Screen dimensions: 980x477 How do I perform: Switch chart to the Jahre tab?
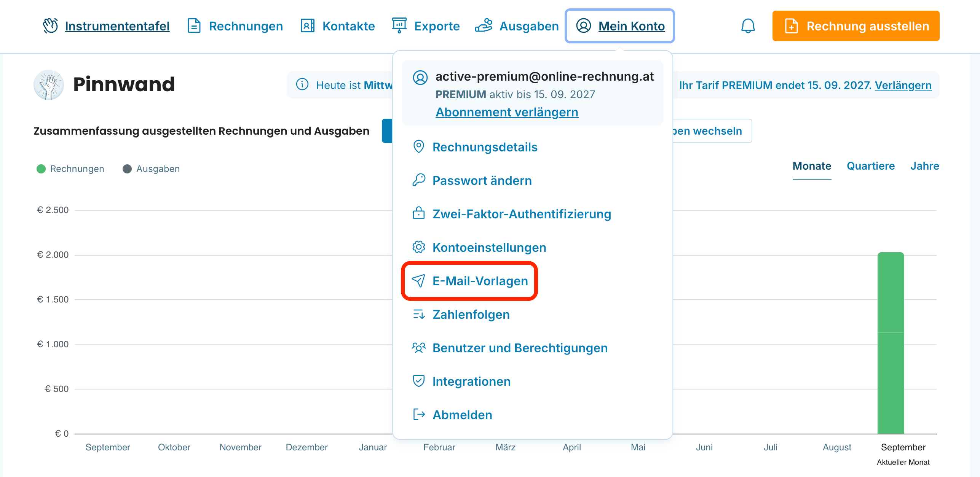pyautogui.click(x=925, y=166)
